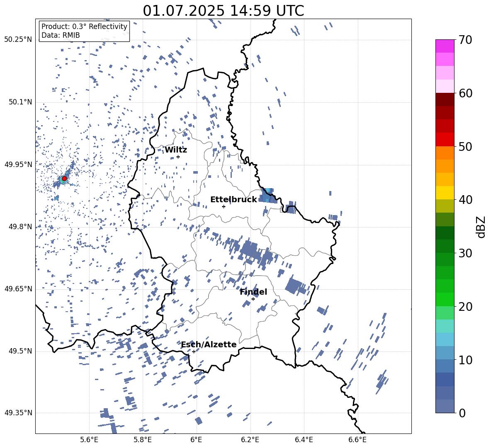The height and width of the screenshot is (448, 491).
Task: Click the 49.35°N latitude label
Action: [x=18, y=413]
